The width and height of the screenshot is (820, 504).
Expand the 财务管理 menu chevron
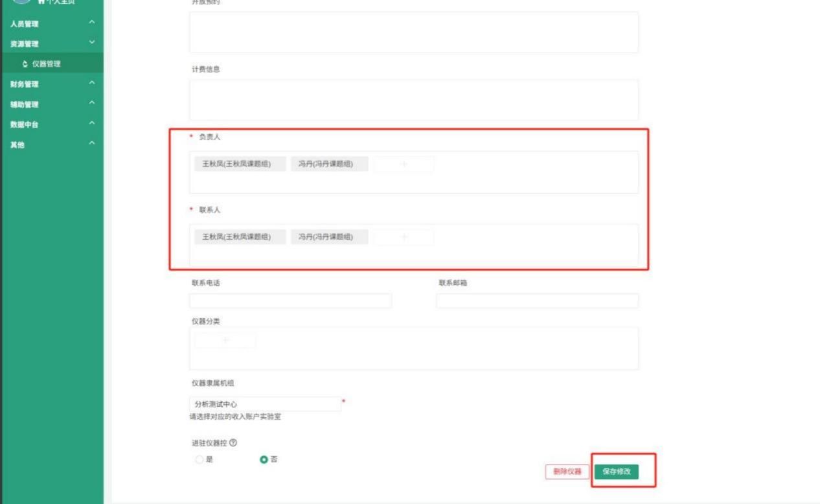(92, 84)
